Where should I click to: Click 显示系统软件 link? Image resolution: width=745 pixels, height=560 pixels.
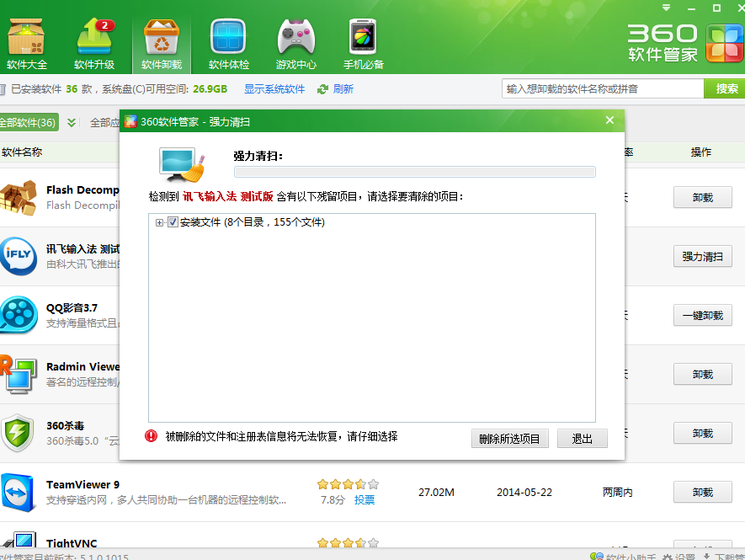[274, 89]
